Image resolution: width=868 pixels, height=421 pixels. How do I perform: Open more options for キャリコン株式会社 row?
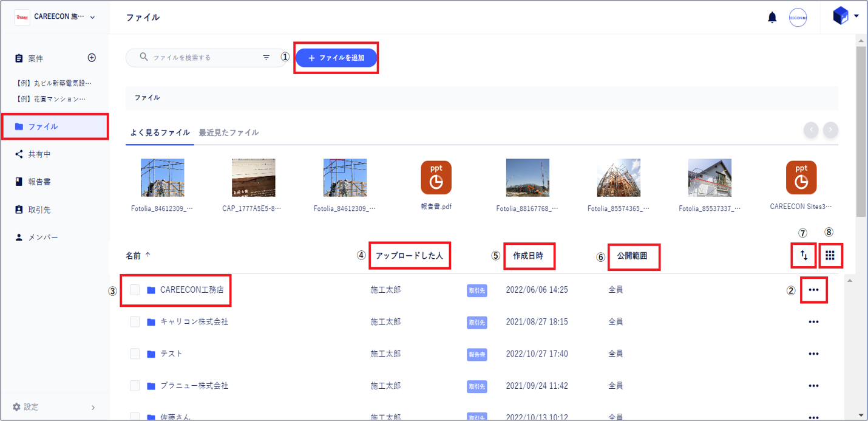(x=813, y=322)
